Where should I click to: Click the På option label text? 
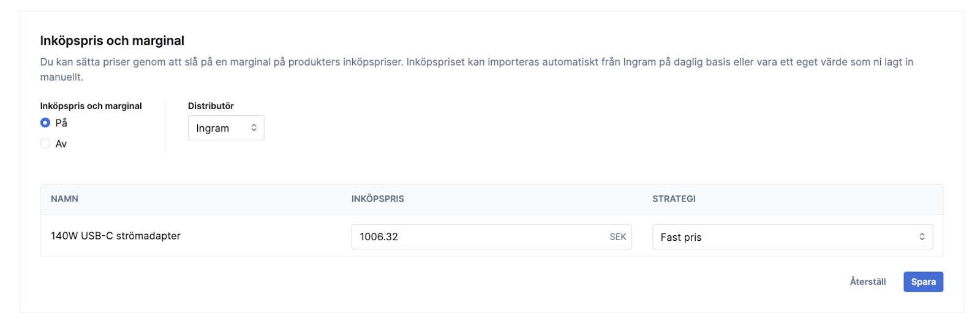point(61,123)
